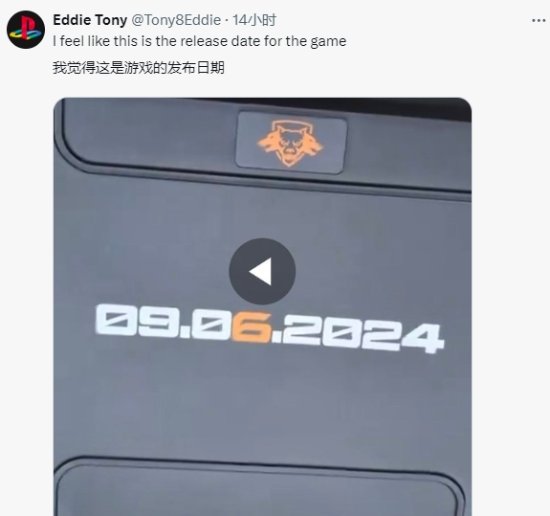This screenshot has width=550, height=516.
Task: Click the white triangle inside play circle
Action: (260, 272)
